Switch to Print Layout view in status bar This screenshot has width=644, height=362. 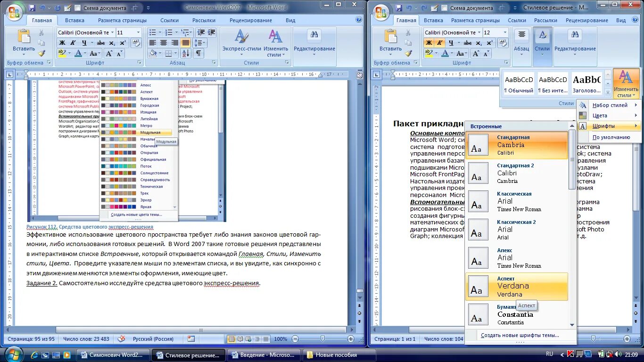[231, 339]
